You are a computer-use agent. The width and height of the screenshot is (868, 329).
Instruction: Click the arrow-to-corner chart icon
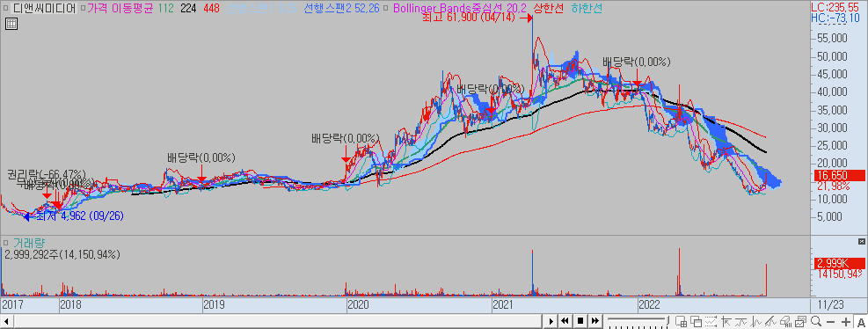tap(726, 321)
